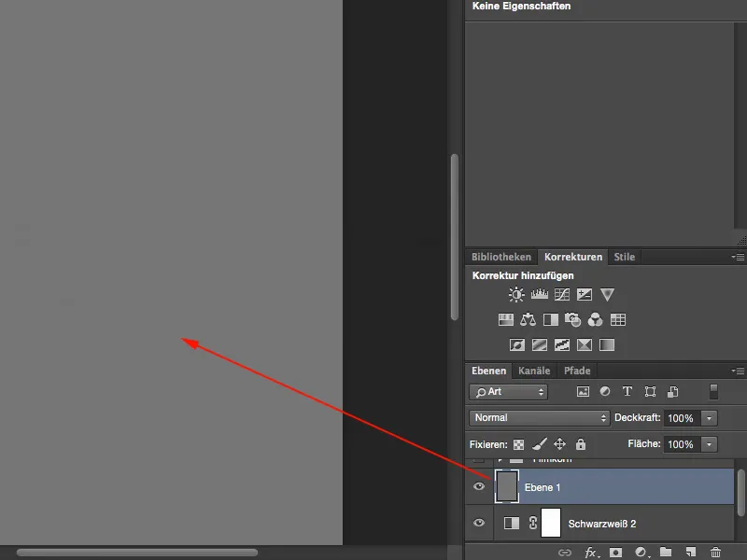The height and width of the screenshot is (560, 747).
Task: Add a Photo Filter adjustment (camera icon)
Action: pos(572,319)
